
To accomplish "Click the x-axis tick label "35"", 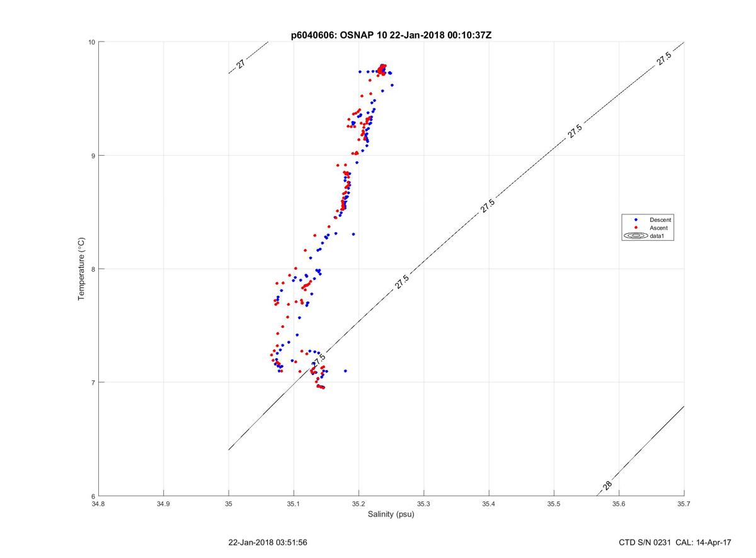I will [229, 503].
